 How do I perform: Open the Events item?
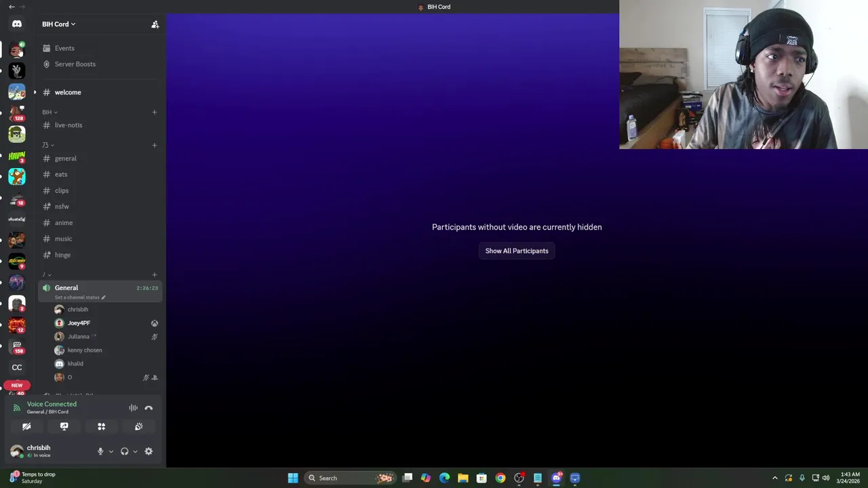pos(64,48)
